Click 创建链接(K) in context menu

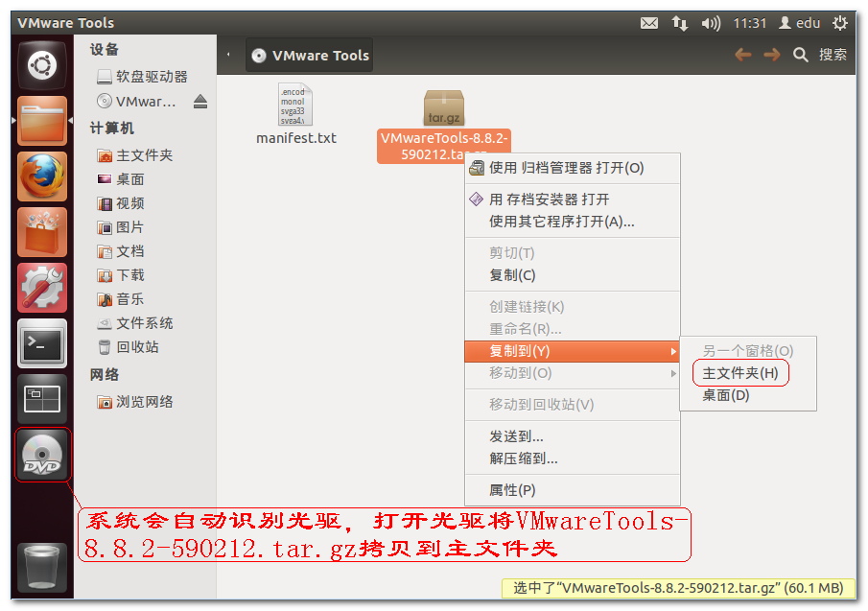[x=572, y=307]
